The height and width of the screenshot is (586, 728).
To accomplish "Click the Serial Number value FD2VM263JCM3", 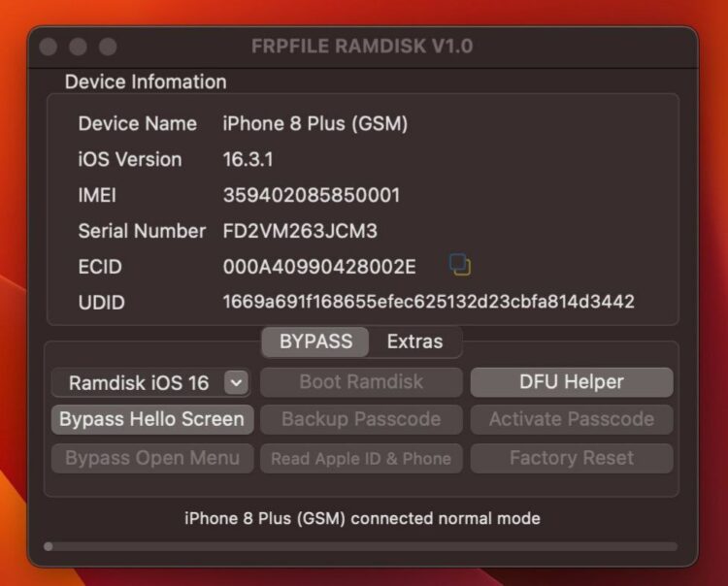I will pyautogui.click(x=300, y=231).
